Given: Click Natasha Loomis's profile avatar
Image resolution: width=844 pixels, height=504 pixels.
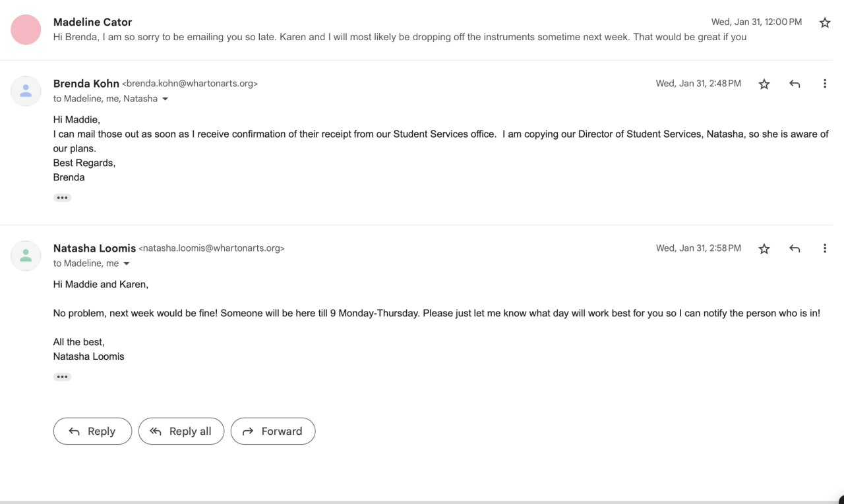Looking at the screenshot, I should [x=26, y=256].
